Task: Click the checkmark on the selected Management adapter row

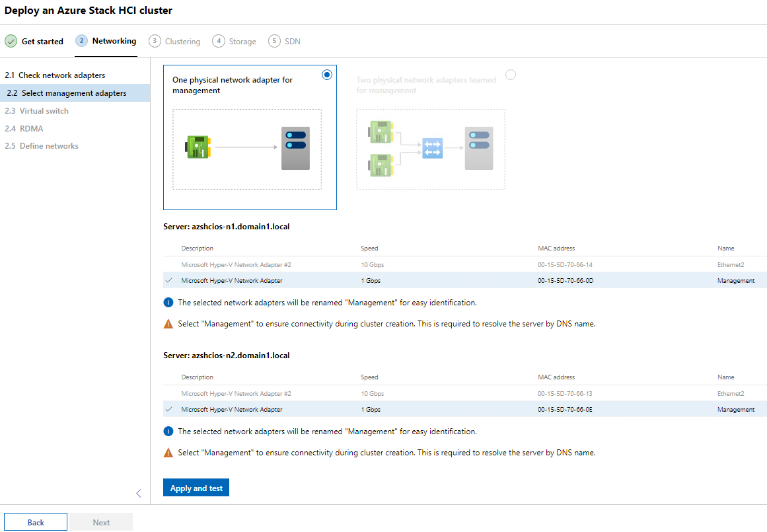Action: click(x=169, y=280)
